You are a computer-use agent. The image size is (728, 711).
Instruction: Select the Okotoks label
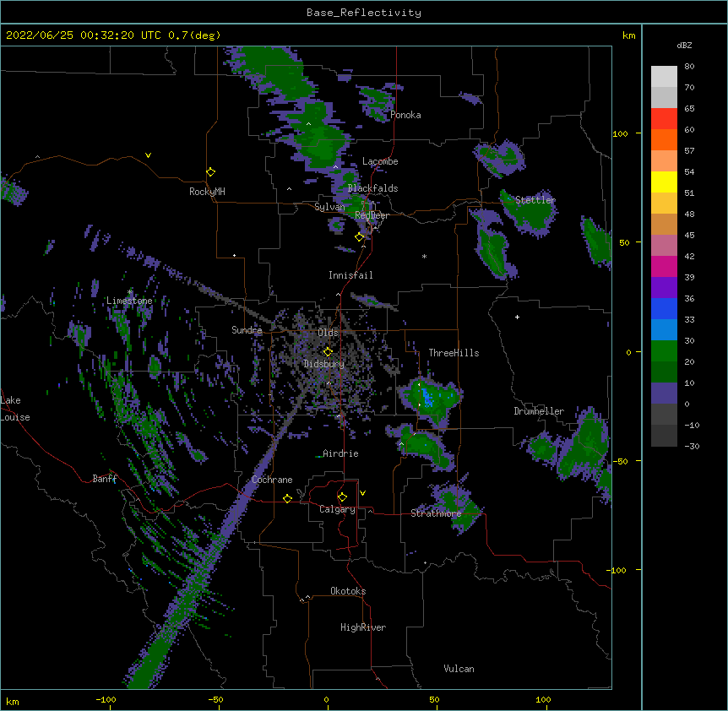coord(348,591)
